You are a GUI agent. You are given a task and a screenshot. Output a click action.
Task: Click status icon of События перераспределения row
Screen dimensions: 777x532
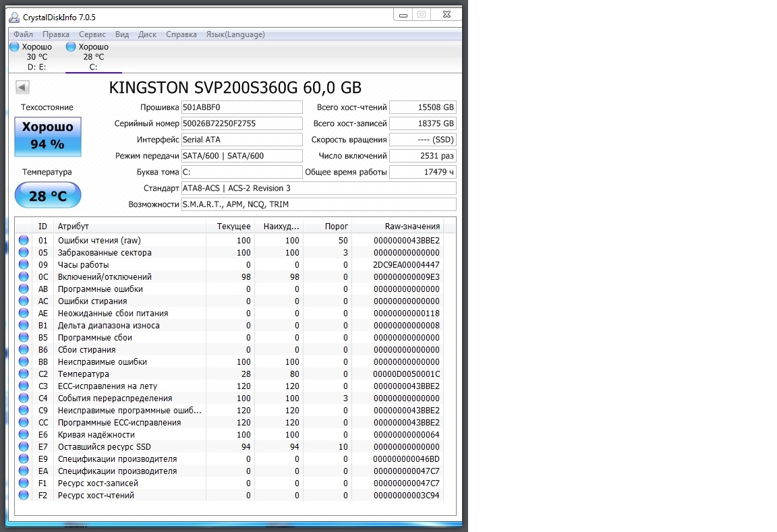pos(24,398)
